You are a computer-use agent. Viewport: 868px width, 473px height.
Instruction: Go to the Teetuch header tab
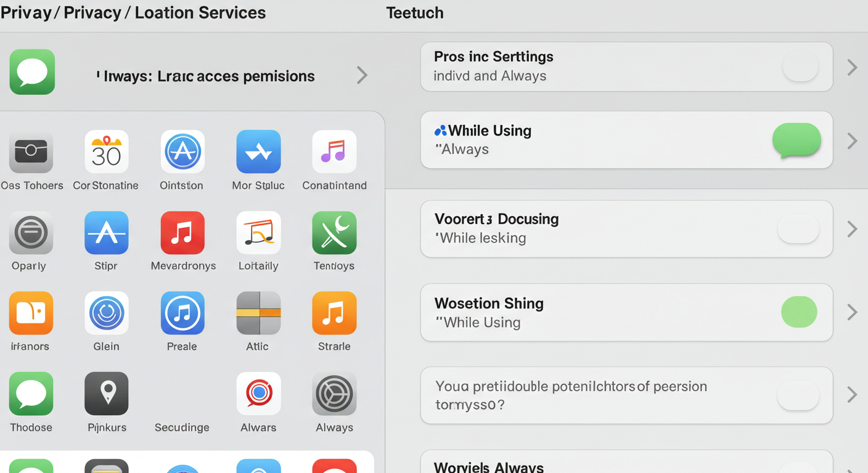(415, 13)
